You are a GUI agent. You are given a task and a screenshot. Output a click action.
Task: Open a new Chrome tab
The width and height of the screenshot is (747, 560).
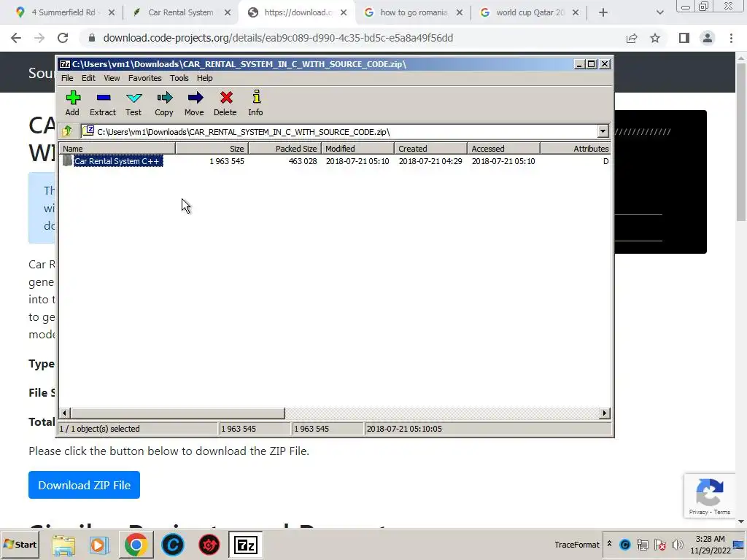click(603, 12)
